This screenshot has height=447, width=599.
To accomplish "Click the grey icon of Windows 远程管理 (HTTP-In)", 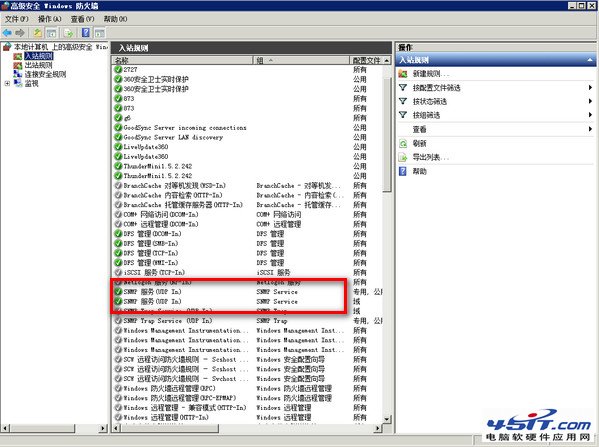I will point(118,417).
